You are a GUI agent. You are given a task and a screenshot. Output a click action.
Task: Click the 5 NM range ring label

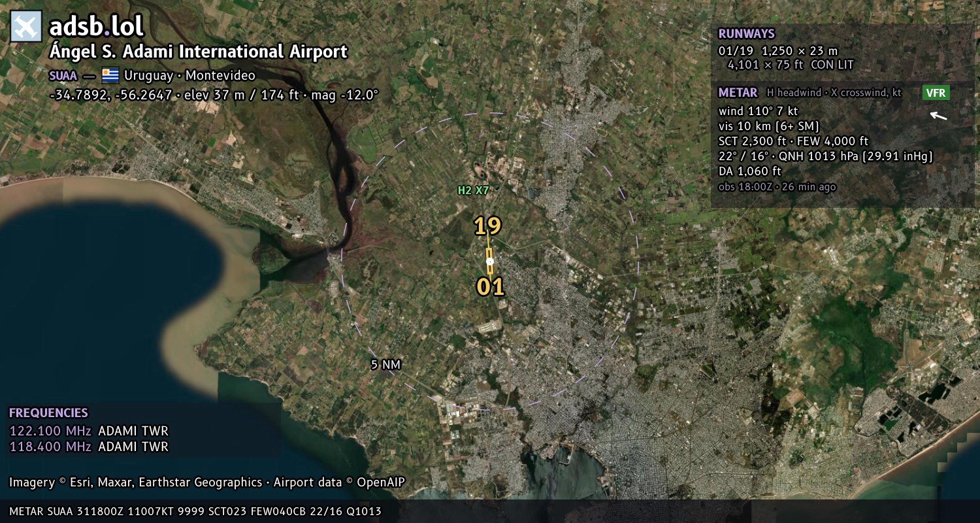pos(385,365)
